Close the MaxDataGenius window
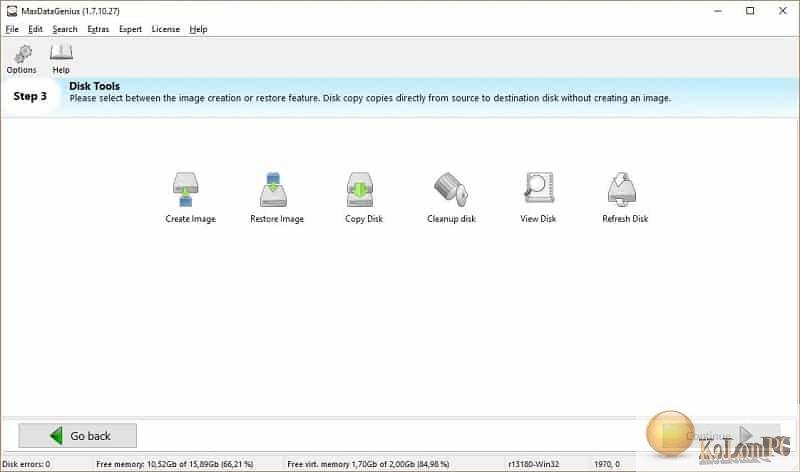This screenshot has width=800, height=472. point(783,11)
